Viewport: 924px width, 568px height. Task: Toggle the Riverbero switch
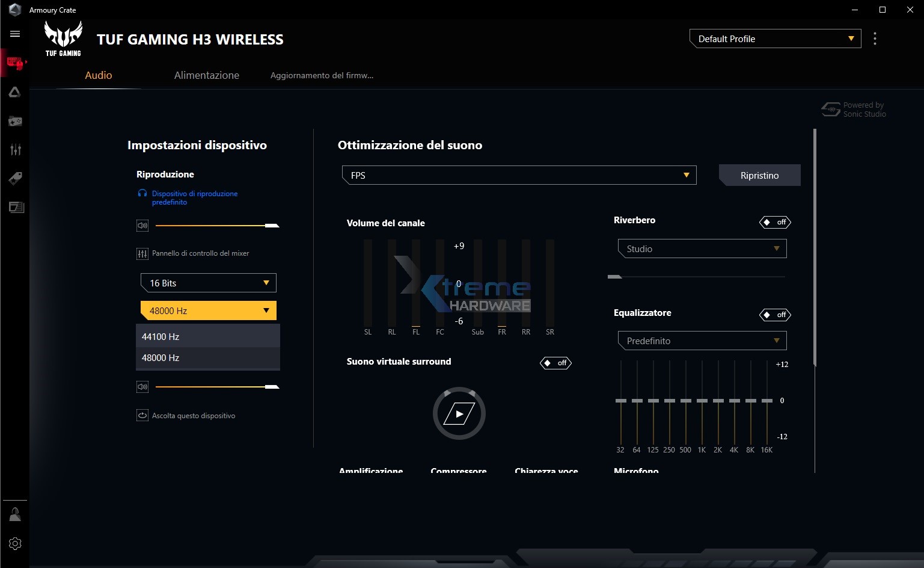pyautogui.click(x=775, y=222)
